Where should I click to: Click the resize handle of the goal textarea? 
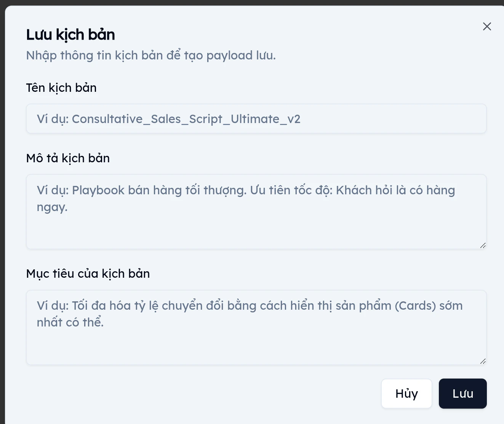point(483,362)
